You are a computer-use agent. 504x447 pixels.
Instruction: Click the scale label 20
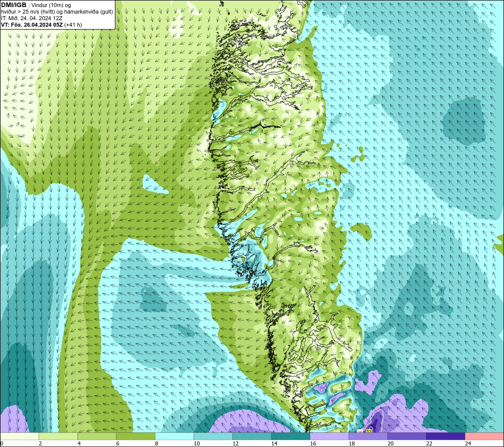[x=391, y=443]
